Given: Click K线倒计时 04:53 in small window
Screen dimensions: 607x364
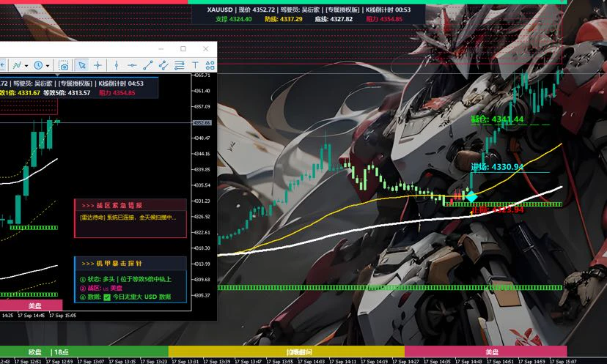Looking at the screenshot, I should (121, 83).
